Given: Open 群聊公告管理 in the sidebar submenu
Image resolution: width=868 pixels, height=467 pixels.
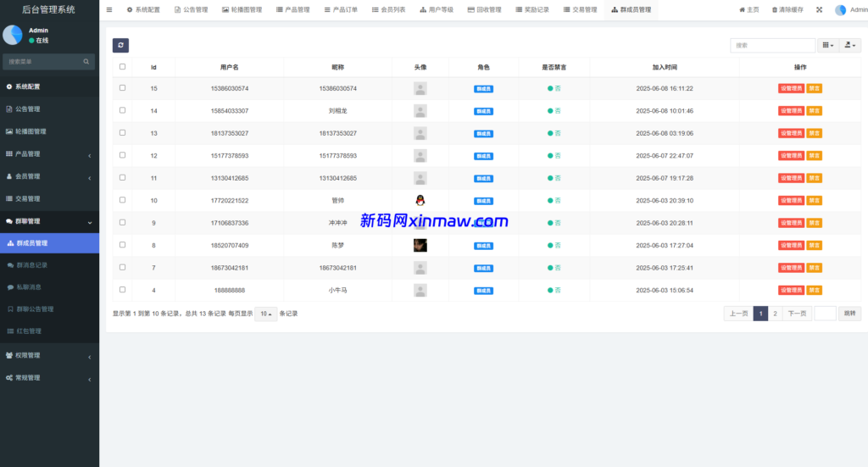Looking at the screenshot, I should pyautogui.click(x=50, y=309).
